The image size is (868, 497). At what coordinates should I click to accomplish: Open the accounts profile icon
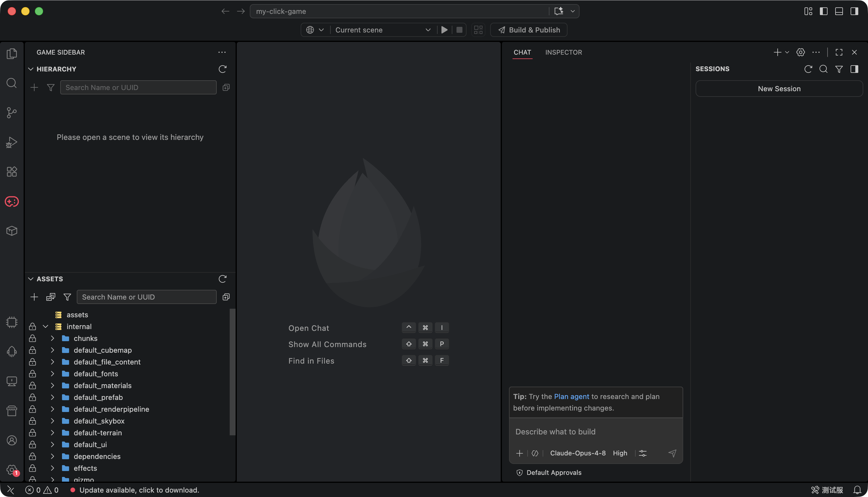click(x=12, y=440)
